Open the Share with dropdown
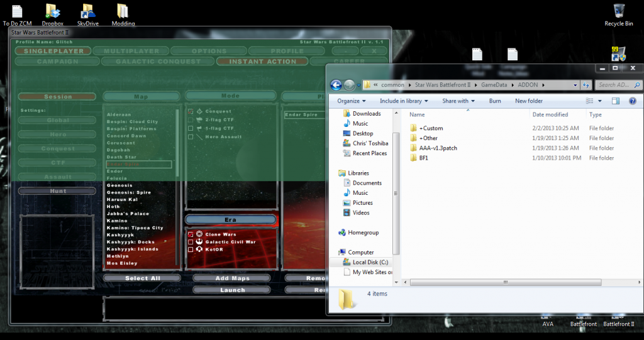 pos(458,101)
